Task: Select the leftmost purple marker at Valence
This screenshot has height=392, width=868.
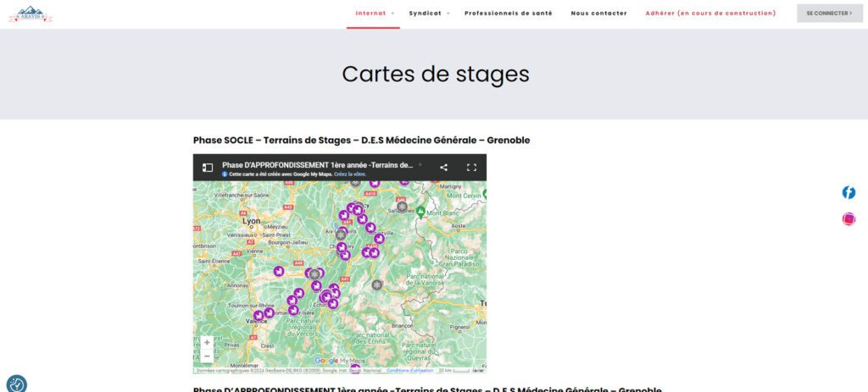Action: click(259, 315)
